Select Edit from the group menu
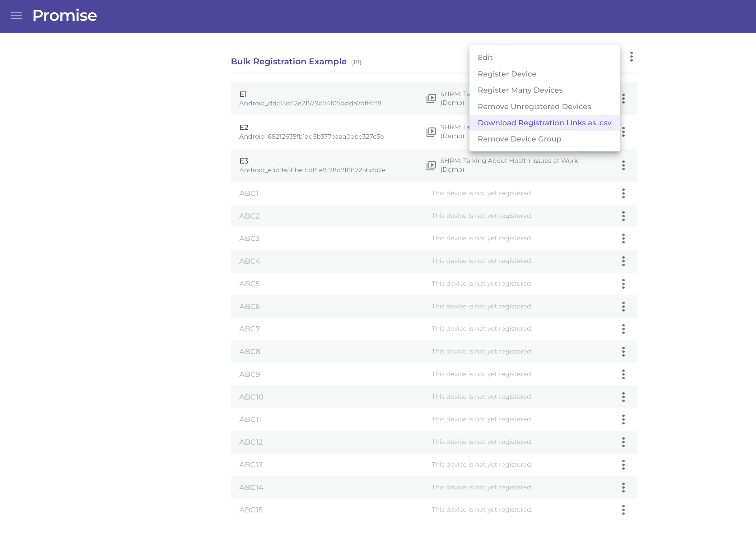756x546 pixels. (x=485, y=57)
